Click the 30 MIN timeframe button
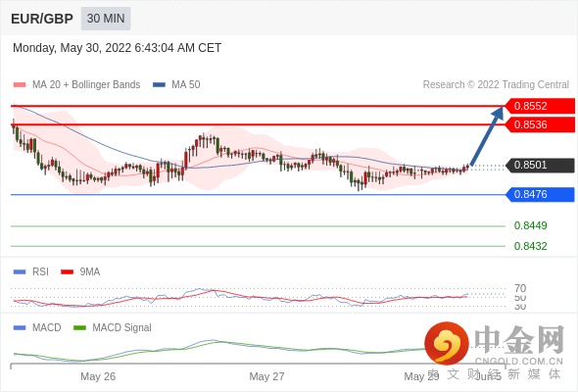The height and width of the screenshot is (392, 578). point(106,19)
